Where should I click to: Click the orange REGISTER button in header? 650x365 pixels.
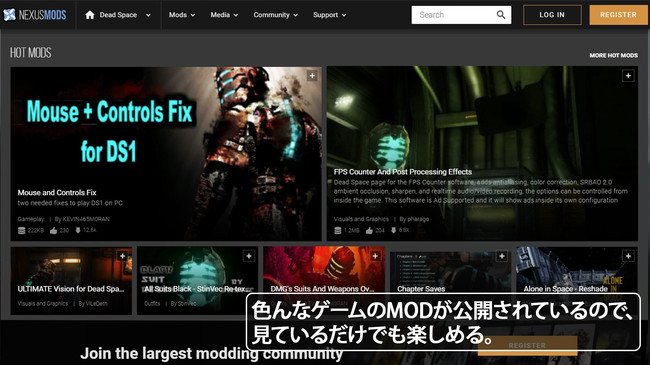(x=618, y=15)
